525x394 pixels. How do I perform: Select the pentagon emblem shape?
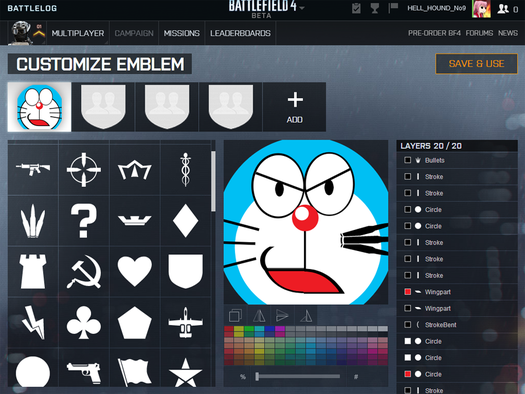(x=135, y=323)
